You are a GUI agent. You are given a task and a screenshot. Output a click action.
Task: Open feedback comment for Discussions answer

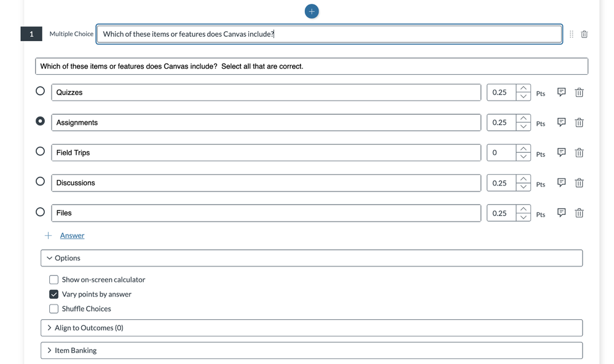click(562, 182)
